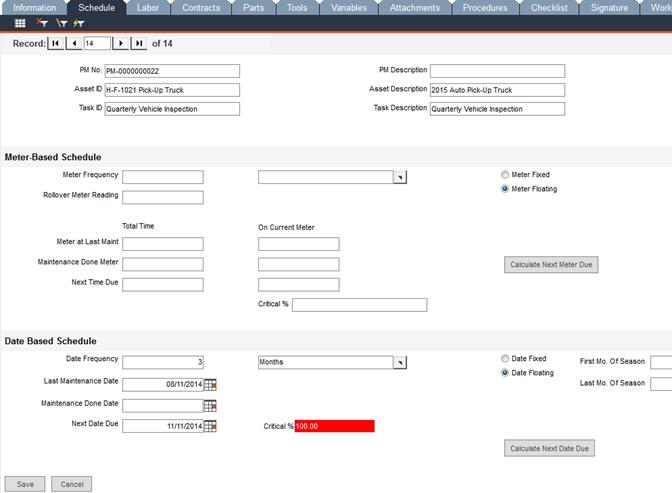The width and height of the screenshot is (672, 493).
Task: Go to the last record
Action: pos(138,44)
